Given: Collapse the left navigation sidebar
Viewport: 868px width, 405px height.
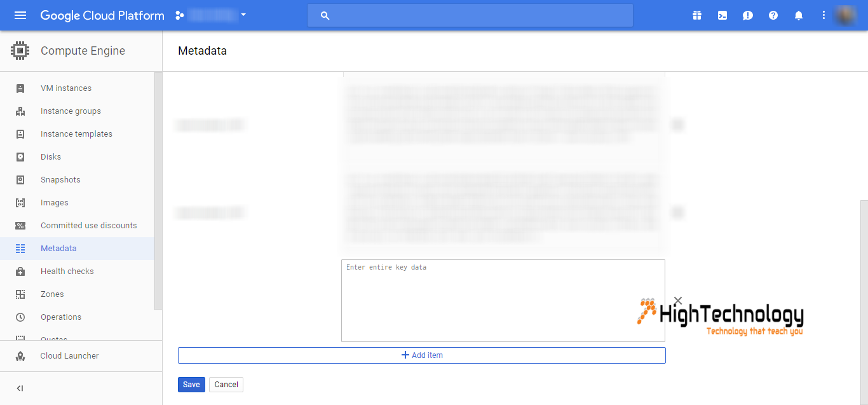Looking at the screenshot, I should click(20, 388).
